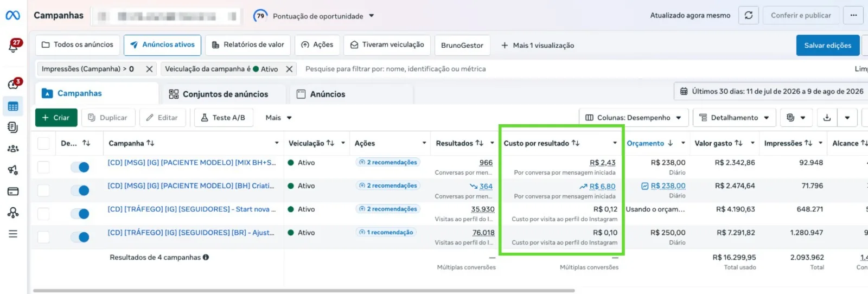Open the Campanha column options arrow
868x294 pixels.
(x=277, y=143)
